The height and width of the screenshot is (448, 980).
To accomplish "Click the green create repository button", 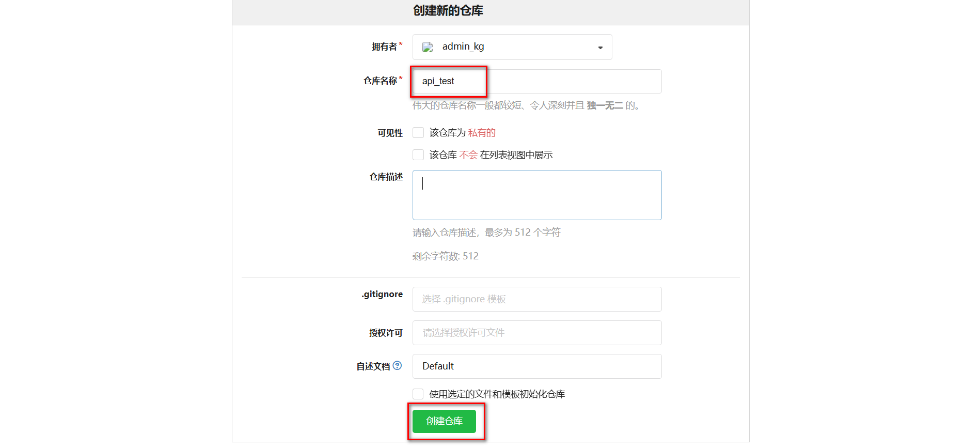I will point(444,421).
